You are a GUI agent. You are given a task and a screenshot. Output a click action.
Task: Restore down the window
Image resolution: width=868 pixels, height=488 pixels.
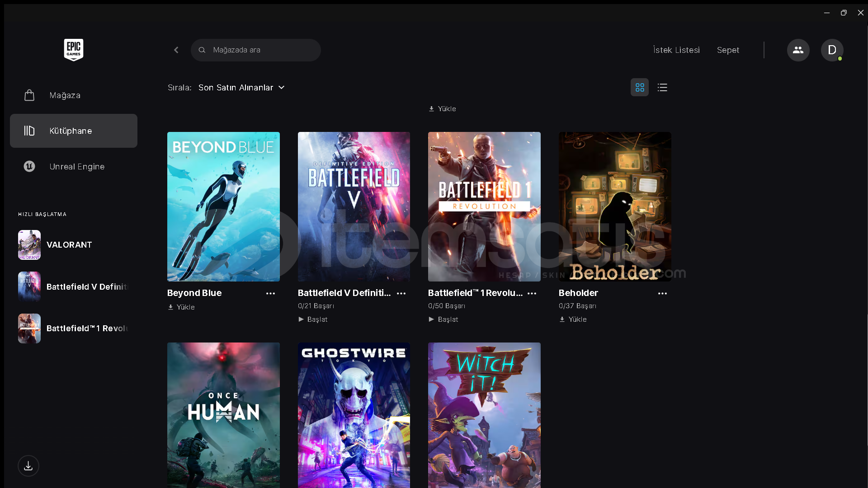(x=844, y=13)
